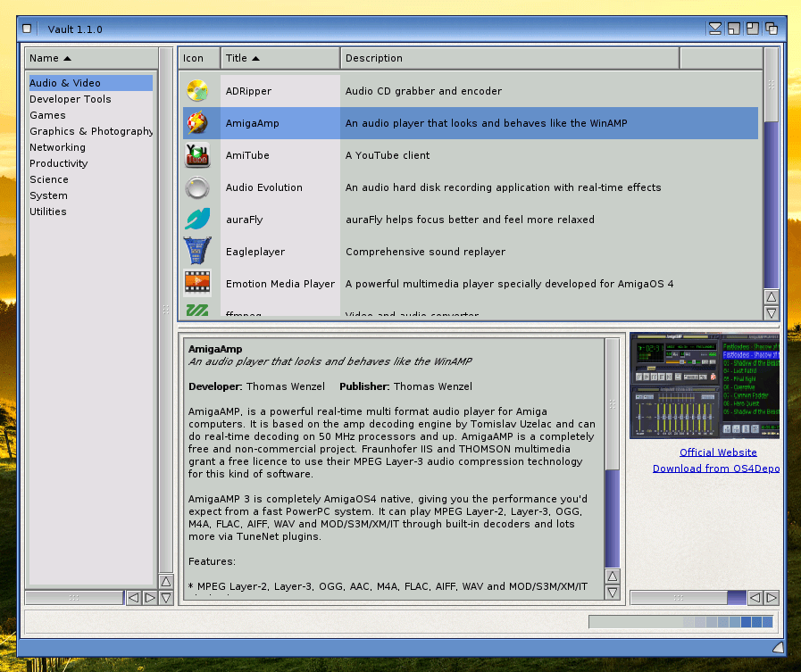The height and width of the screenshot is (672, 801).
Task: Click the Emotion Media Player icon
Action: (x=197, y=284)
